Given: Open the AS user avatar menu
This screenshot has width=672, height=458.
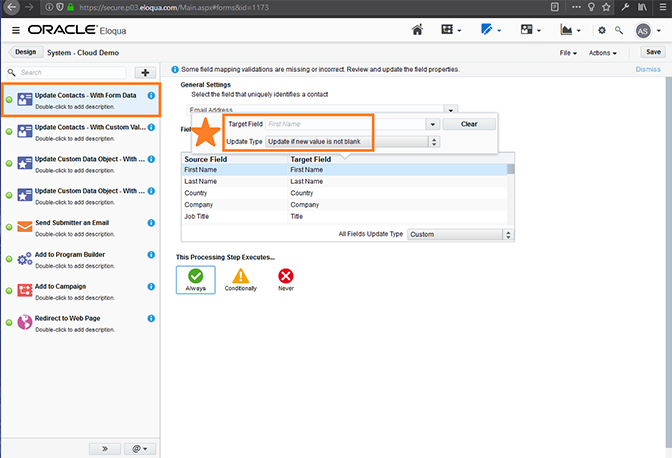Looking at the screenshot, I should coord(648,30).
